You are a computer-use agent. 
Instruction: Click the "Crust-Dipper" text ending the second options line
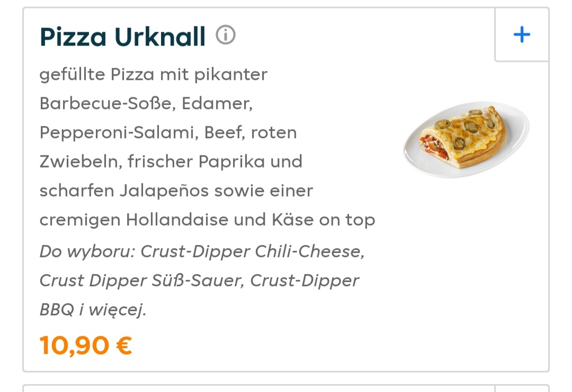(305, 280)
